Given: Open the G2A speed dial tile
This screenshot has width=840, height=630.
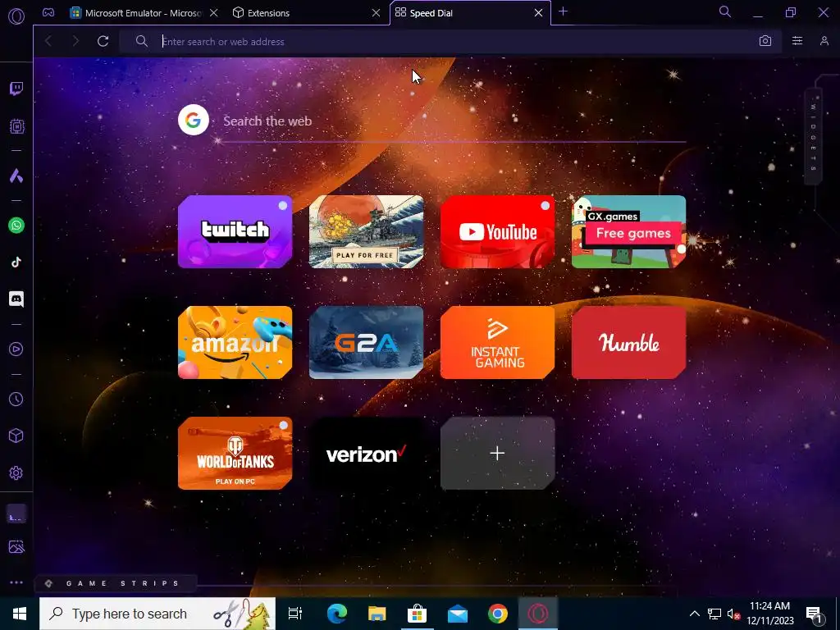Looking at the screenshot, I should coord(367,342).
